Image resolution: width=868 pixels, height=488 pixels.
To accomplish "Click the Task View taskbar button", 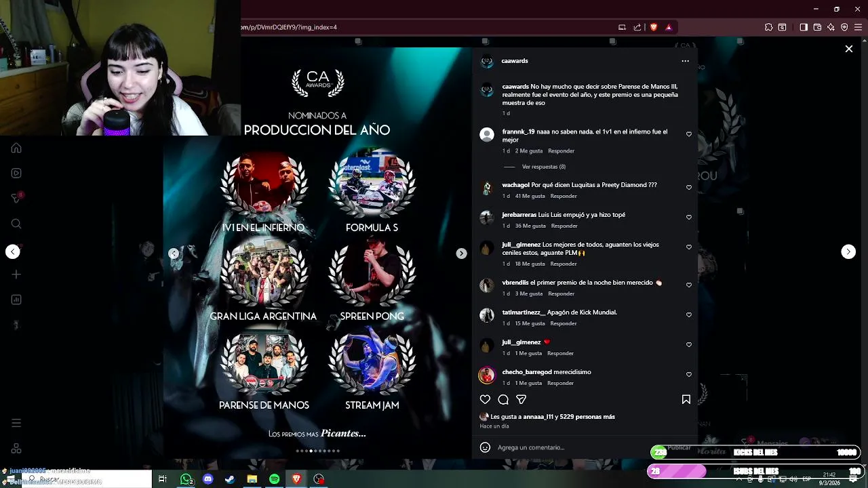I will coord(163,479).
